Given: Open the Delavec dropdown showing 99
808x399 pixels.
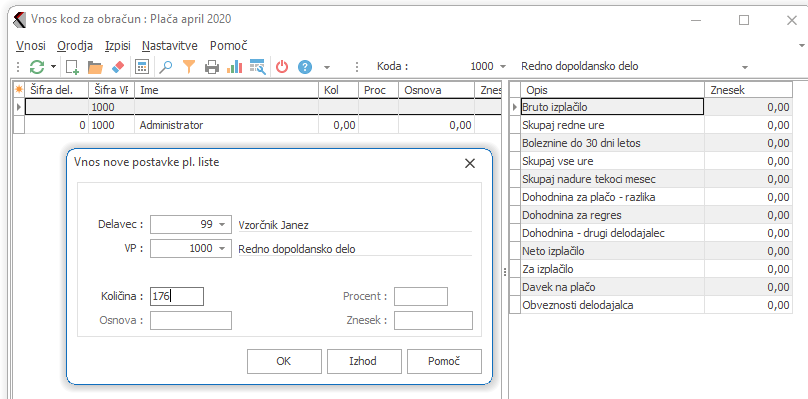Looking at the screenshot, I should [x=222, y=225].
